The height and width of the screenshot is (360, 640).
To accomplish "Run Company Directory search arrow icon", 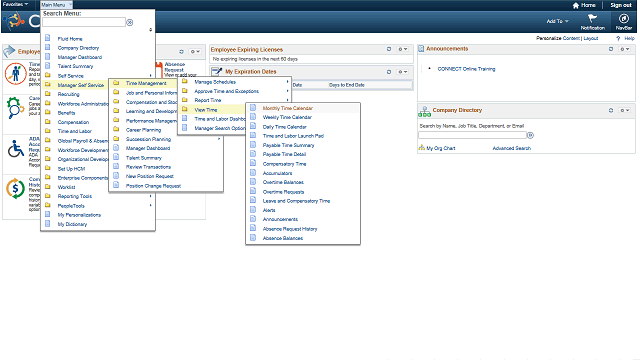I will click(x=530, y=135).
